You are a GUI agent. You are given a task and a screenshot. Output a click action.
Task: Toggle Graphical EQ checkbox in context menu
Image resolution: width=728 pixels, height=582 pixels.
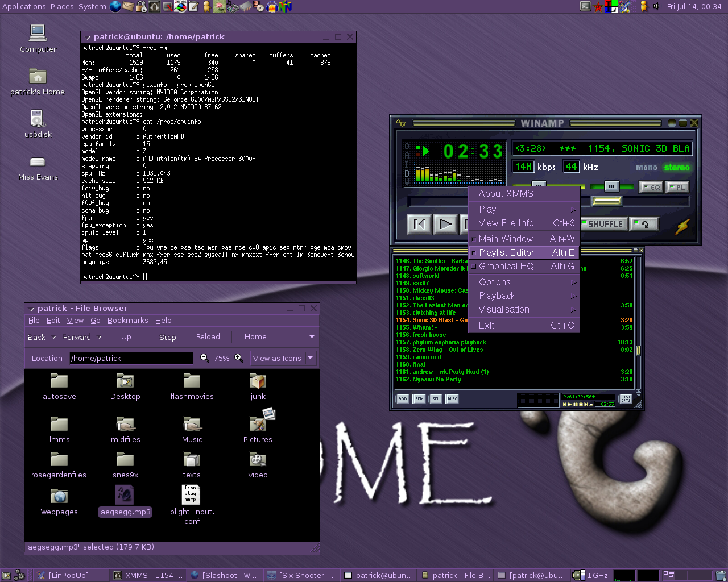[474, 267]
